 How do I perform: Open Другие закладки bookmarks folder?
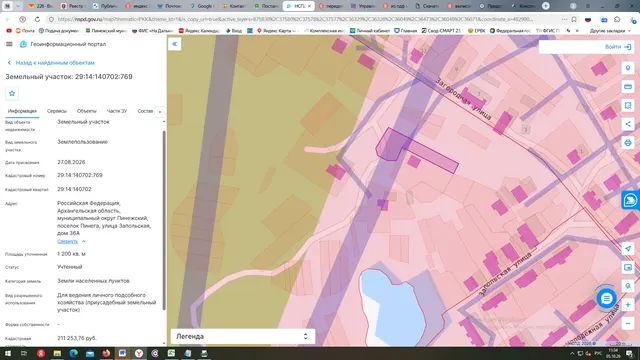point(610,31)
